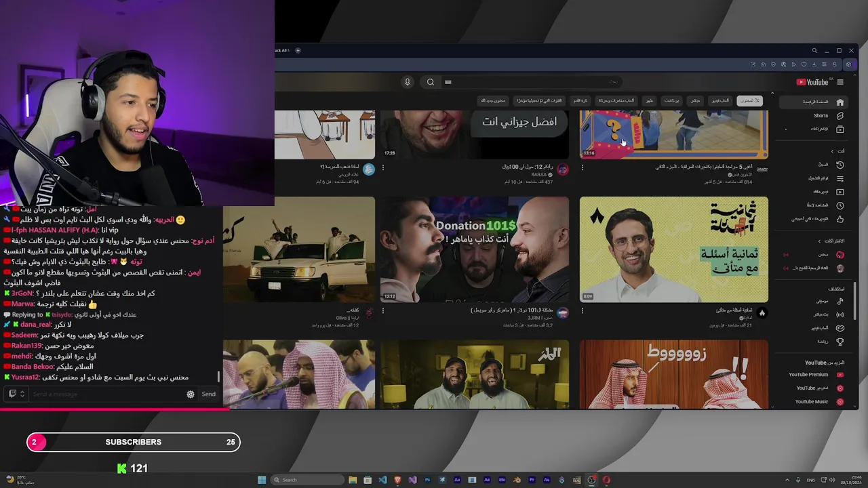Open the YouTube hamburger guide menu
This screenshot has width=868, height=488.
point(840,82)
